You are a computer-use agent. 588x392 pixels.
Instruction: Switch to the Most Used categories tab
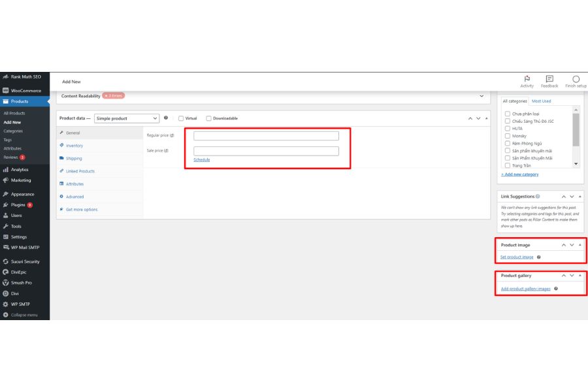coord(541,101)
